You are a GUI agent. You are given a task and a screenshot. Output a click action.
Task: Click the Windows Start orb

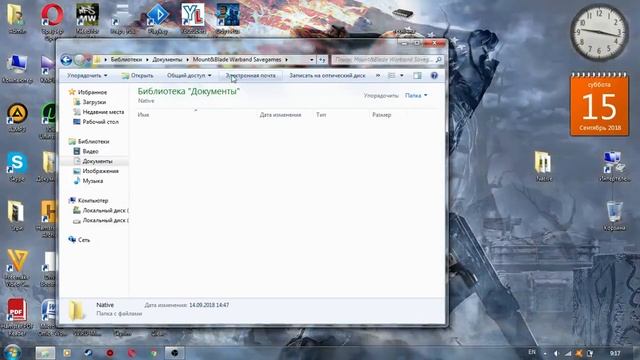tap(12, 352)
